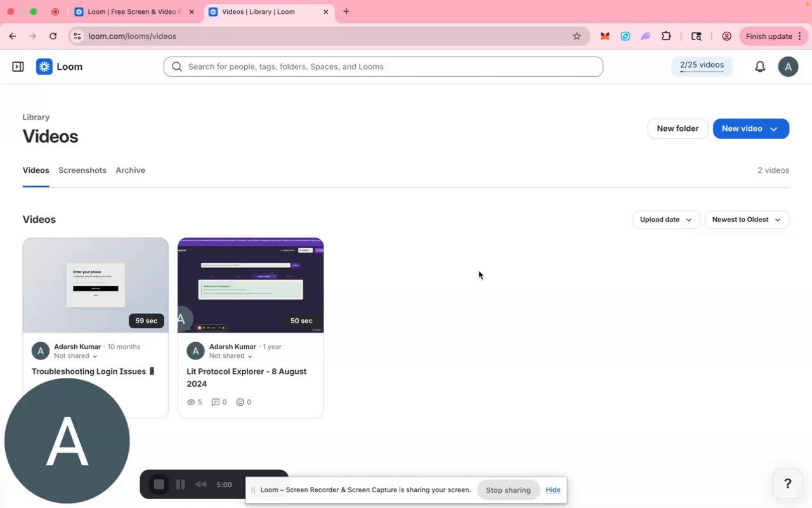The width and height of the screenshot is (812, 508).
Task: Toggle the sidebar panel icon
Action: (18, 67)
